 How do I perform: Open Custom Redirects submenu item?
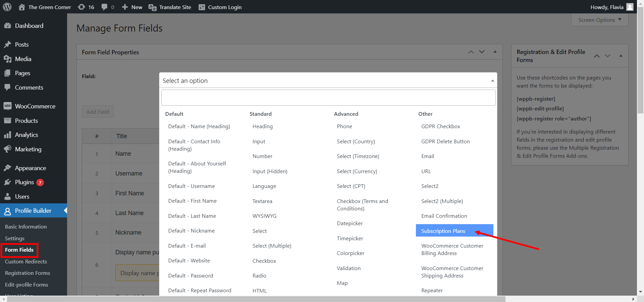pyautogui.click(x=26, y=262)
